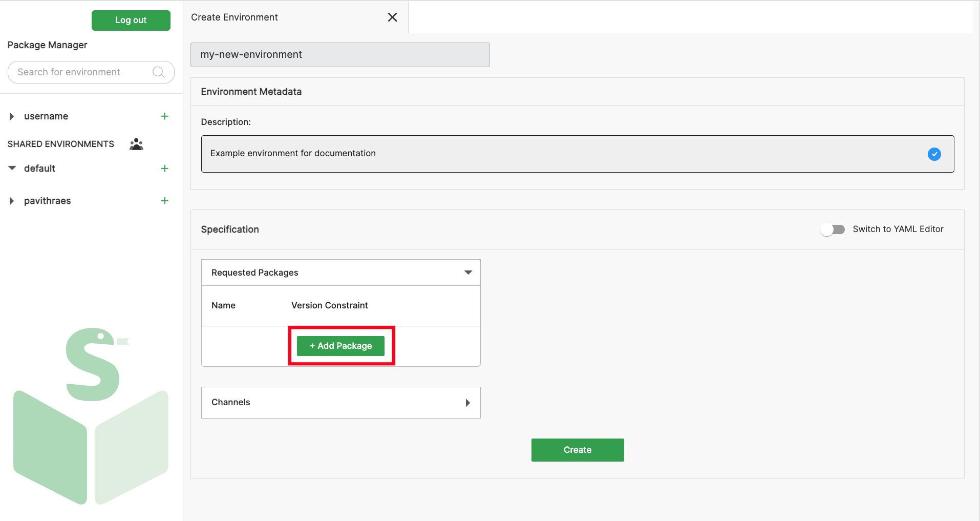
Task: Click the plus icon beside username namespace
Action: pos(164,116)
